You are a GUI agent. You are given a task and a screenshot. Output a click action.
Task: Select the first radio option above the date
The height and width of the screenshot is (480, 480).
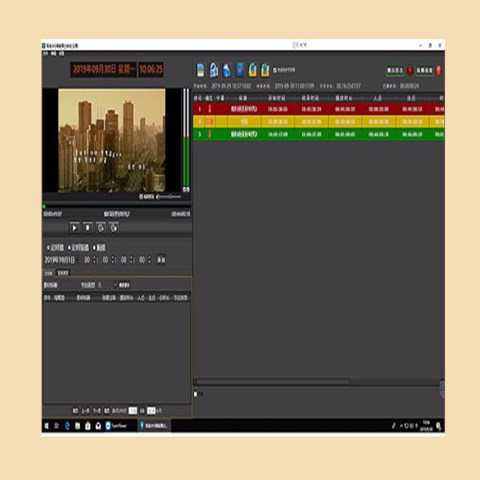pyautogui.click(x=48, y=248)
